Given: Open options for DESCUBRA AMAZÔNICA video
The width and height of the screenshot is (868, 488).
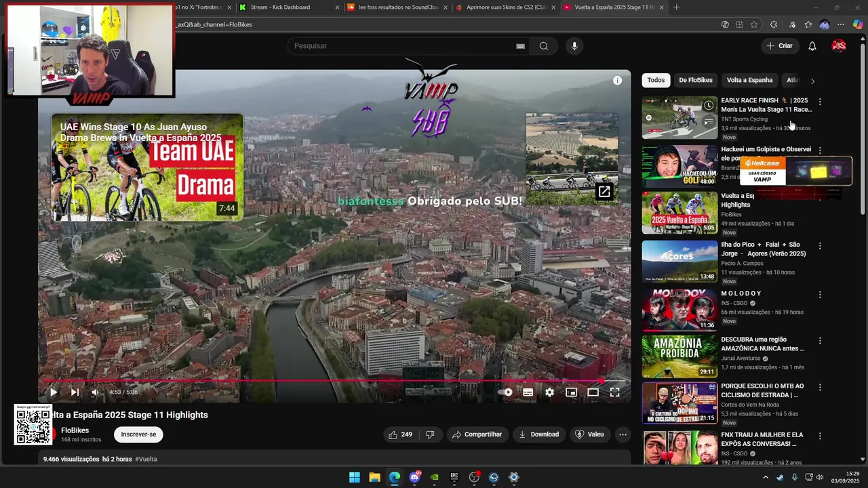Looking at the screenshot, I should (x=820, y=341).
